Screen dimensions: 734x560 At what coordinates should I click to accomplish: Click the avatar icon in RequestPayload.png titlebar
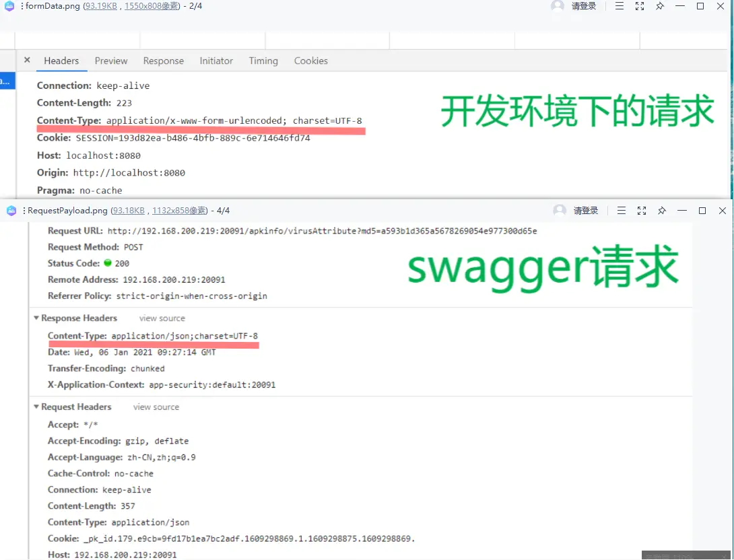tap(560, 210)
